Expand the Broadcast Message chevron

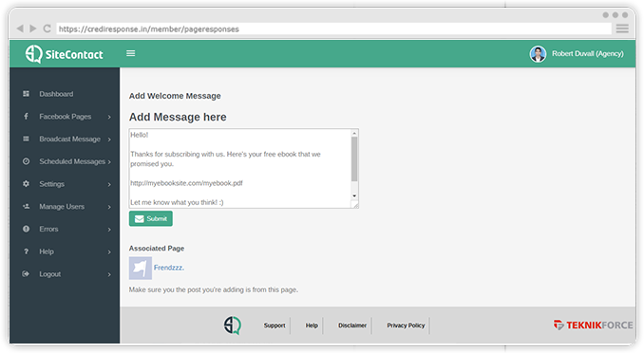tap(109, 139)
